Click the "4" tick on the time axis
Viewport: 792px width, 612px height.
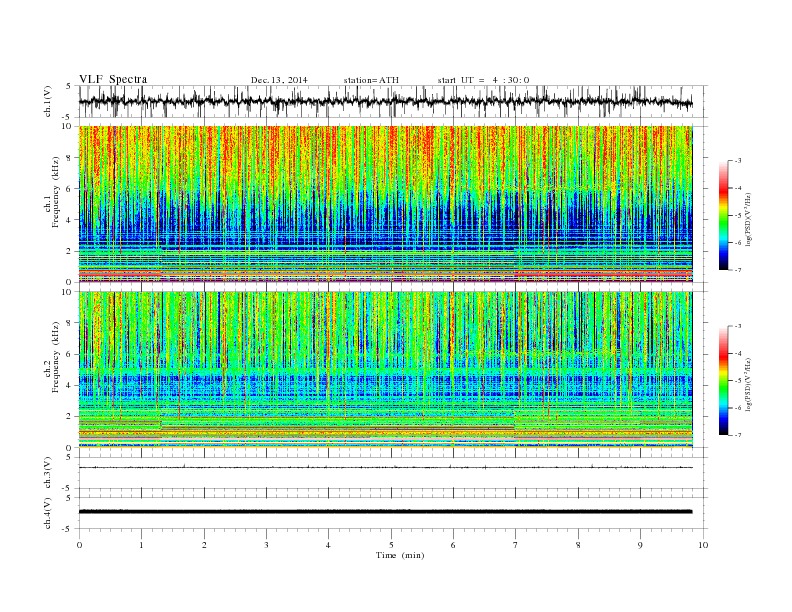point(328,545)
